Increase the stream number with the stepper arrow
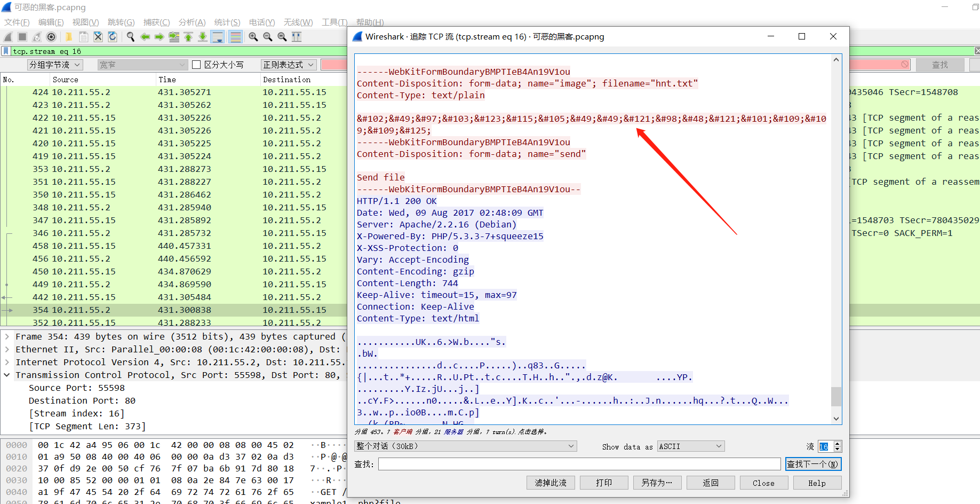 click(x=836, y=443)
